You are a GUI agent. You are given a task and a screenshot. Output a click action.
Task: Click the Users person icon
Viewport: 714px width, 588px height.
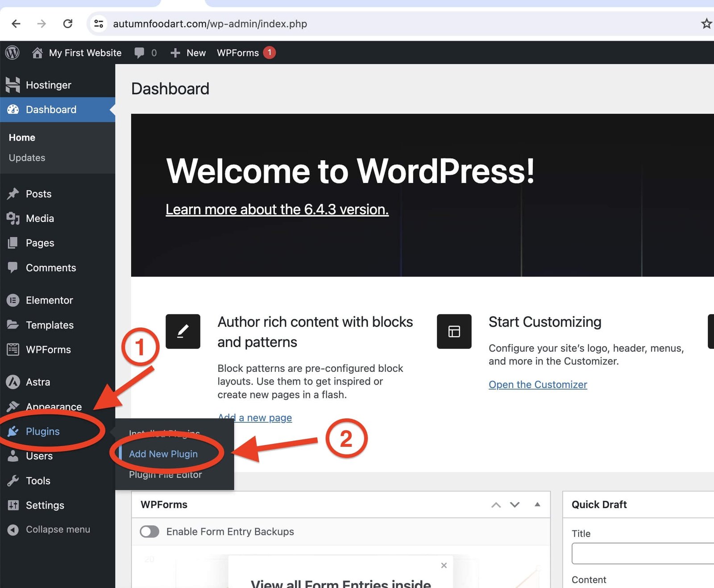click(x=13, y=456)
